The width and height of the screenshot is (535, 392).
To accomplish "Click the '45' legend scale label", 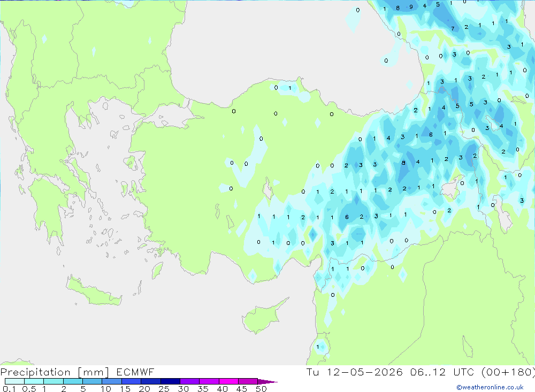I will pos(242,389).
